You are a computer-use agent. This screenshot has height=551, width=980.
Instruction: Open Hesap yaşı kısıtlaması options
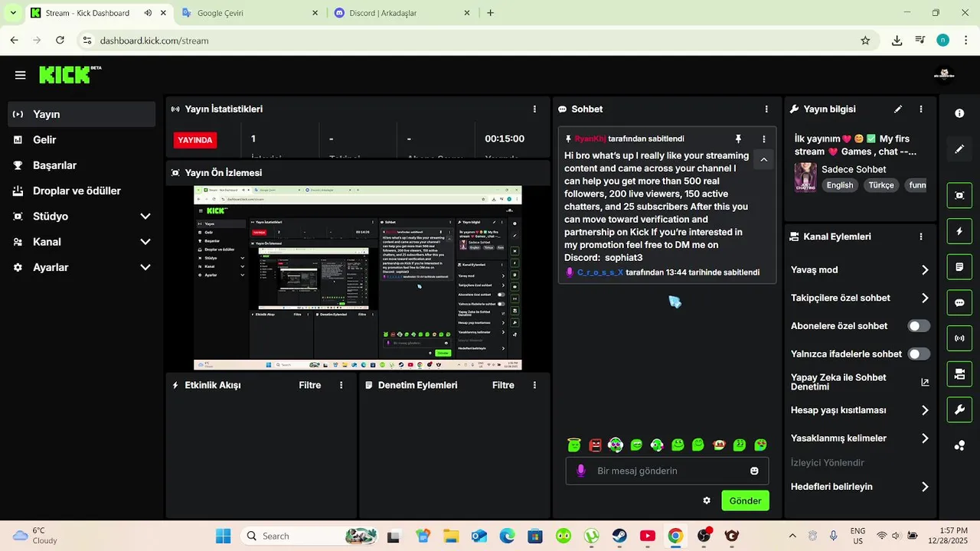coord(860,410)
